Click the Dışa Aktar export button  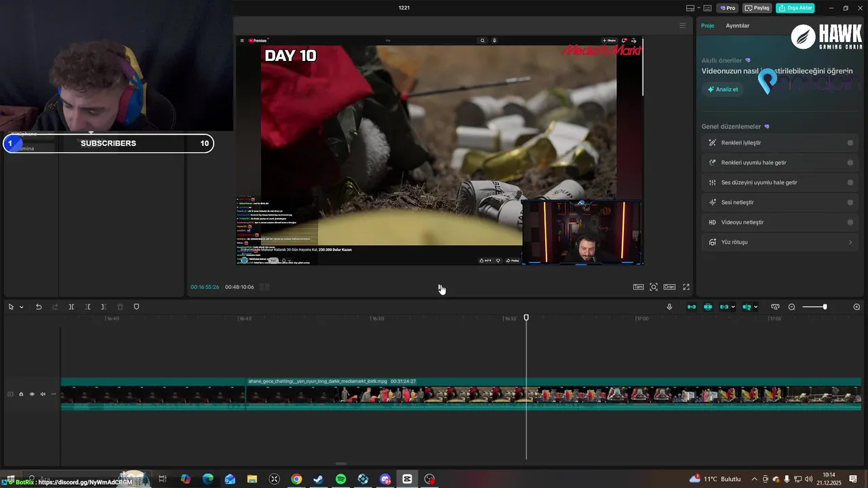click(795, 8)
